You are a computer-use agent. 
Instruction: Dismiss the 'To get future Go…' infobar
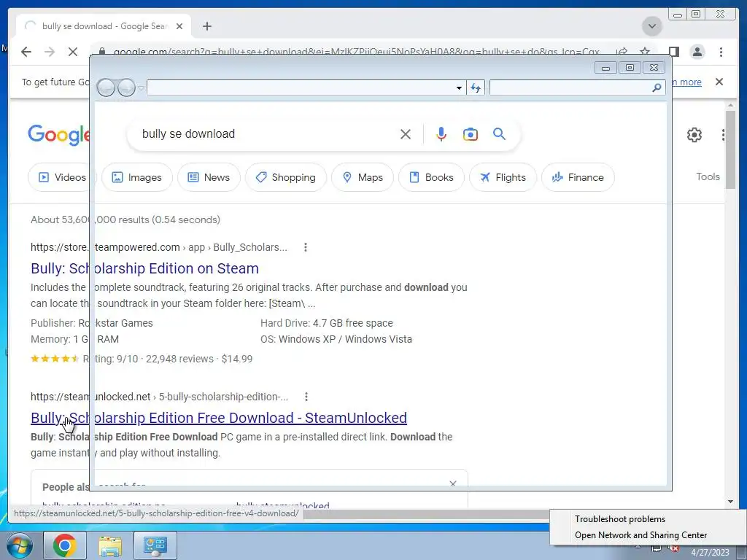tap(719, 82)
